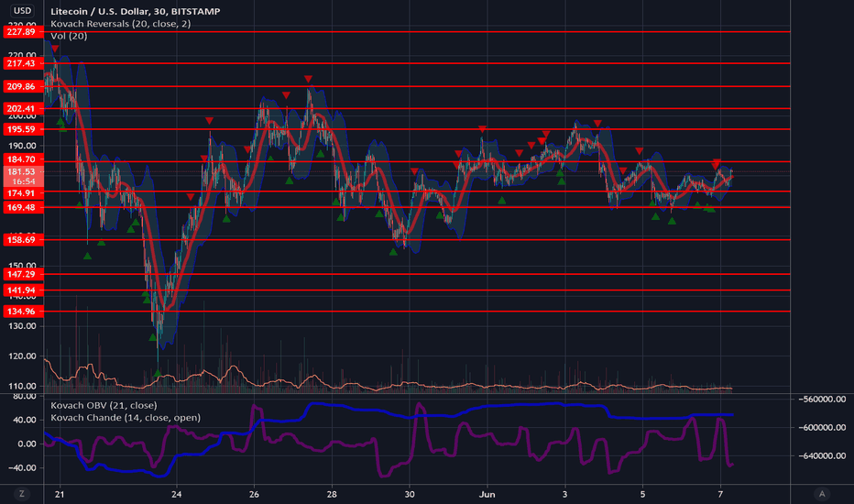Select the Litecoin / U.S. Dollar chart title
The image size is (854, 504).
[135, 11]
